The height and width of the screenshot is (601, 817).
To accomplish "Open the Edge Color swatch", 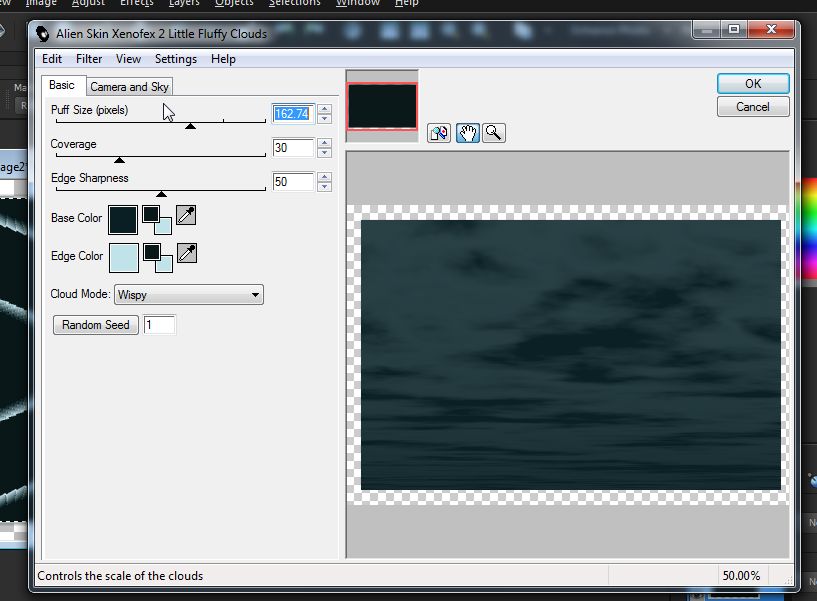I will click(123, 258).
